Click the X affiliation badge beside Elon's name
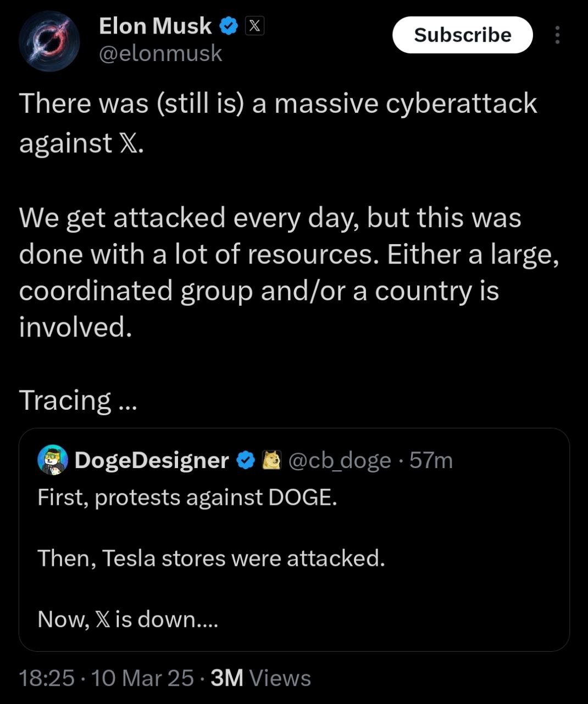Viewport: 588px width, 704px height. click(x=254, y=26)
